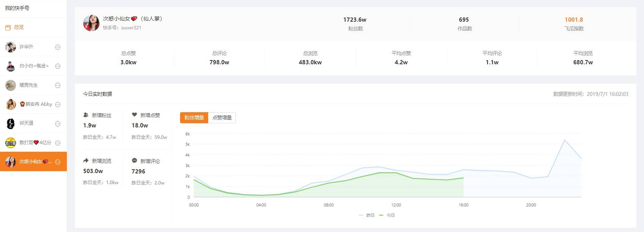The width and height of the screenshot is (644, 232).
Task: Click the more-options icon beside 暖男先生
Action: point(58,86)
